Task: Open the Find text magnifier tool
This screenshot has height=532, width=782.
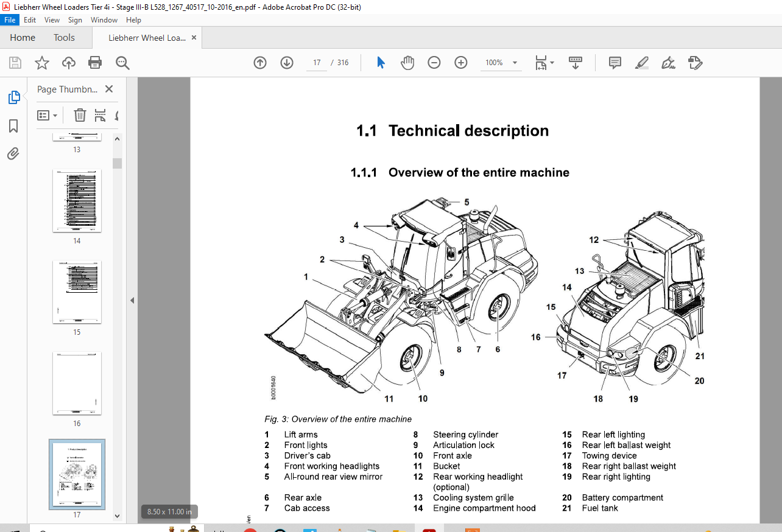Action: point(122,63)
